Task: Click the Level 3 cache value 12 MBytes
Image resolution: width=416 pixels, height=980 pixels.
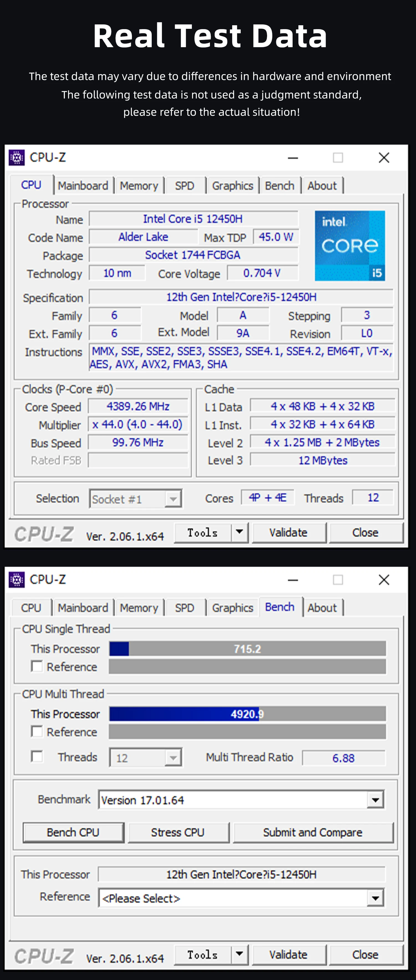Action: (x=323, y=460)
